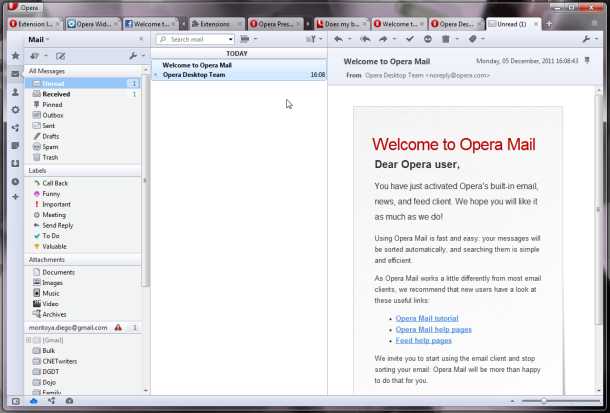This screenshot has height=413, width=610.
Task: Click the Label tag icon
Action: click(x=472, y=39)
